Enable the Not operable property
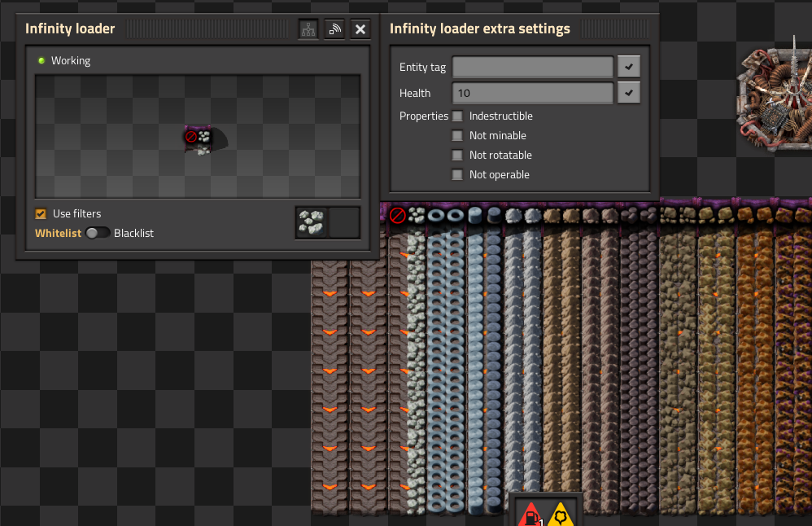This screenshot has height=526, width=812. (x=457, y=175)
